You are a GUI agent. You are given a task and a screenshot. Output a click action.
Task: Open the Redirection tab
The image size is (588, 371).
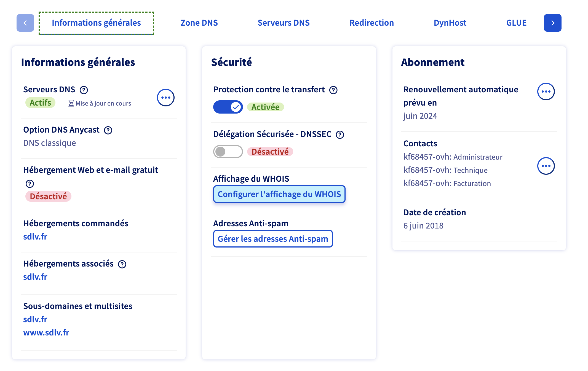coord(371,23)
